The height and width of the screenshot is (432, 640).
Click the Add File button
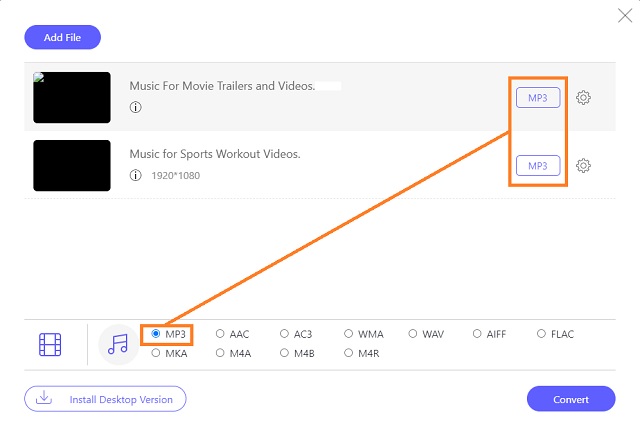point(62,37)
